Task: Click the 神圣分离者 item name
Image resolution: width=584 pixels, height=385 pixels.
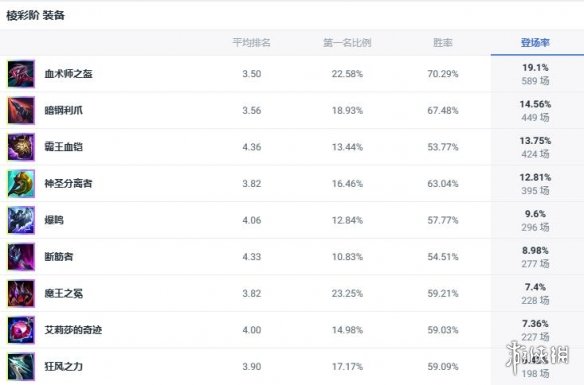Action: point(69,184)
